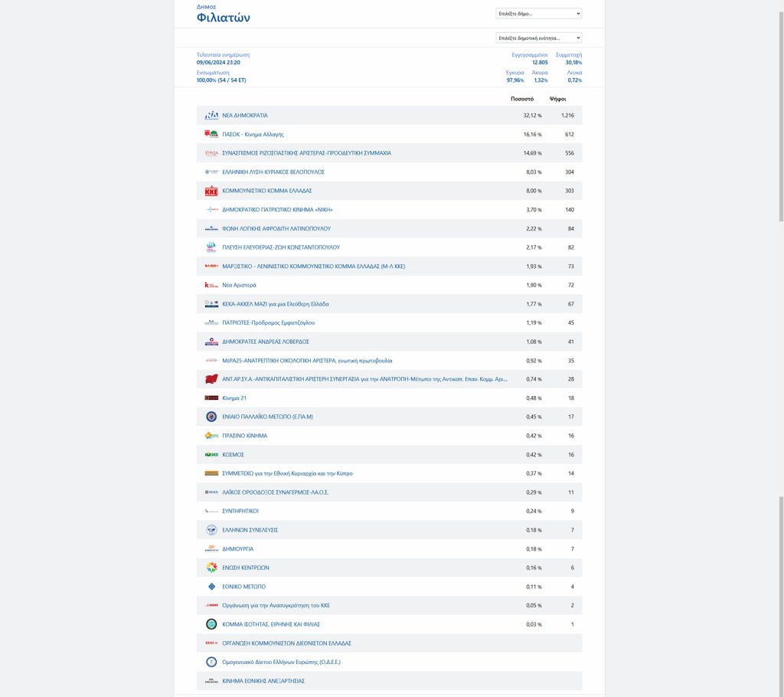Image resolution: width=784 pixels, height=697 pixels.
Task: Click the Ψήφοι column header
Action: point(557,99)
